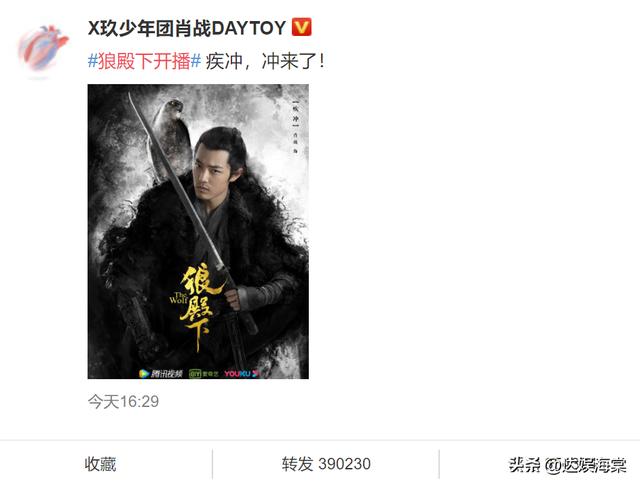Open the #狼殿下开播# hashtag topic
This screenshot has height=487, width=640.
click(144, 61)
